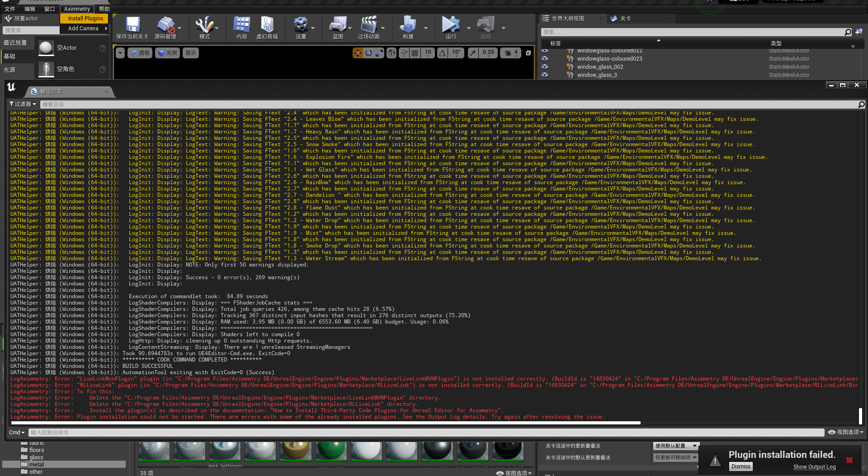Switch to the Output Log (输出日志) tab
The image size is (868, 476).
(70, 91)
